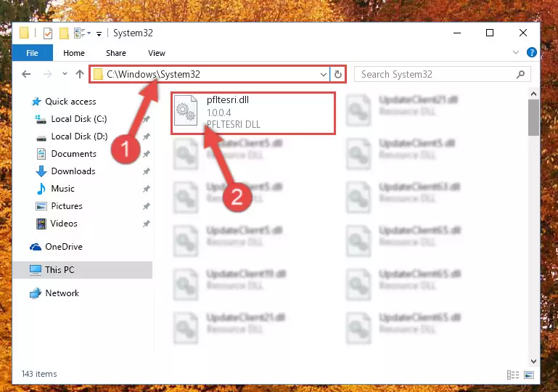Click the Music note icon

[41, 189]
